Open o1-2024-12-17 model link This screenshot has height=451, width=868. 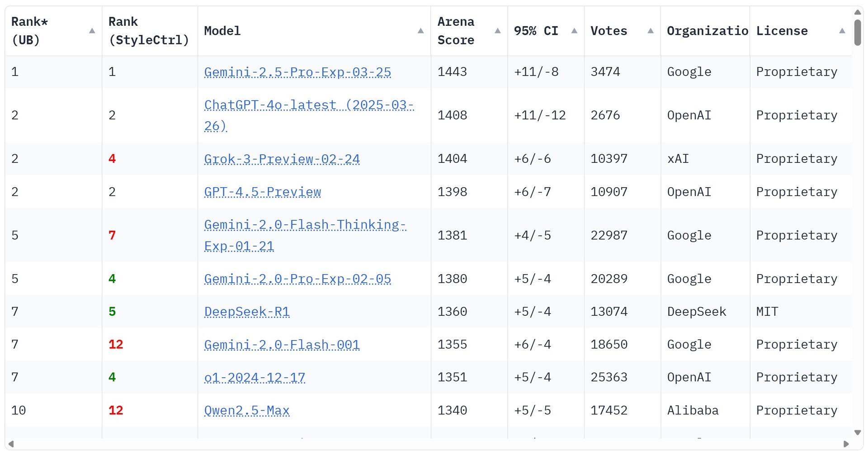point(255,377)
